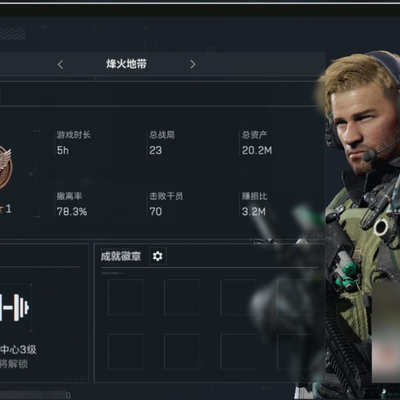400x400 pixels.
Task: Click the 游戏时长 5h stat
Action: pos(73,143)
